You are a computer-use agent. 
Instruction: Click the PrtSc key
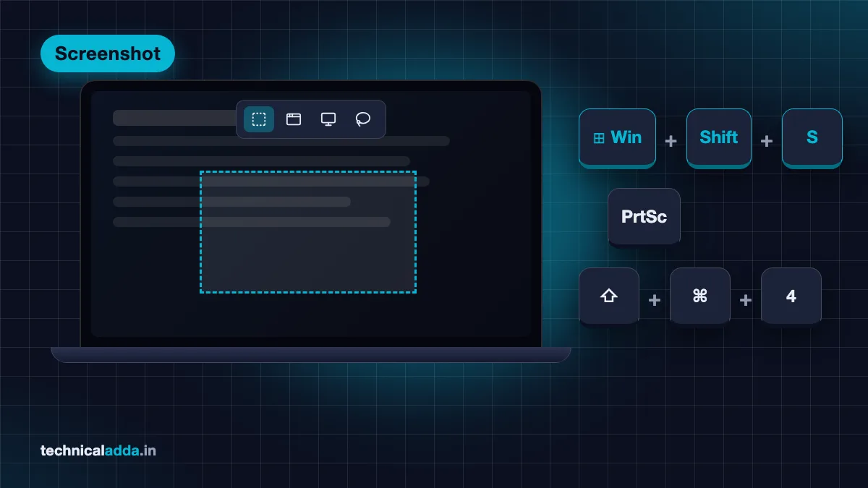644,217
